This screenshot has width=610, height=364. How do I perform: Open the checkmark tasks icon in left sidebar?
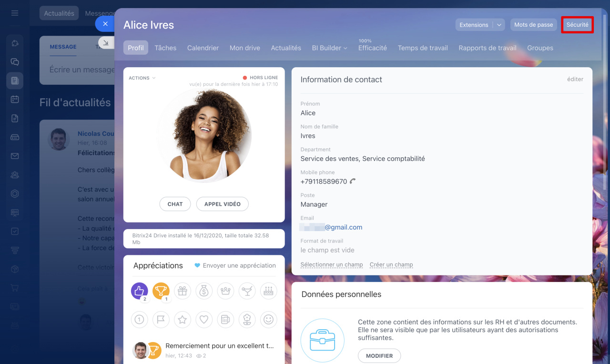click(x=15, y=231)
